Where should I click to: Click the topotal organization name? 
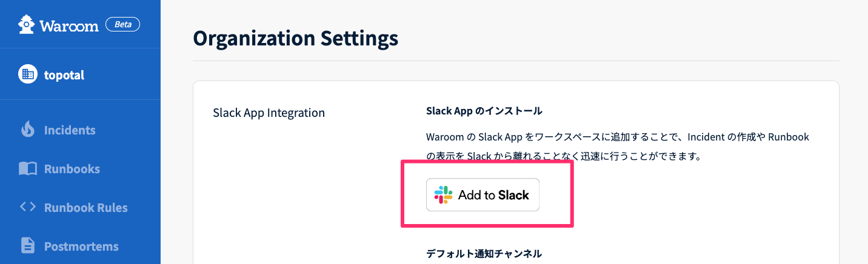click(x=64, y=75)
